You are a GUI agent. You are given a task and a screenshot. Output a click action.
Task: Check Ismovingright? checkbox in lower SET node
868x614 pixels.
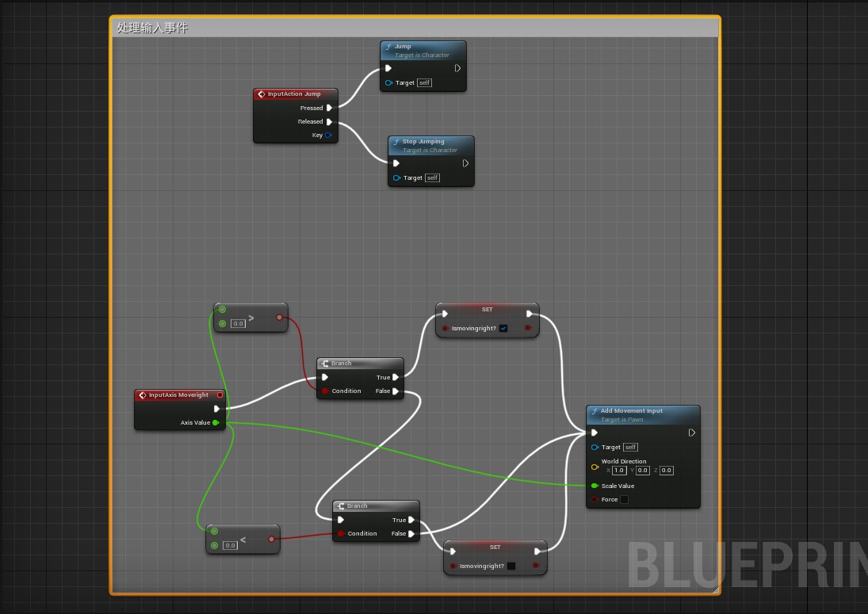tap(511, 566)
